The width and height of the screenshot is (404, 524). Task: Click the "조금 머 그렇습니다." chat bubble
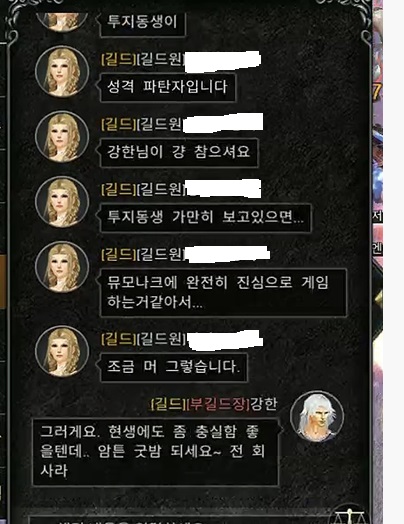click(172, 367)
